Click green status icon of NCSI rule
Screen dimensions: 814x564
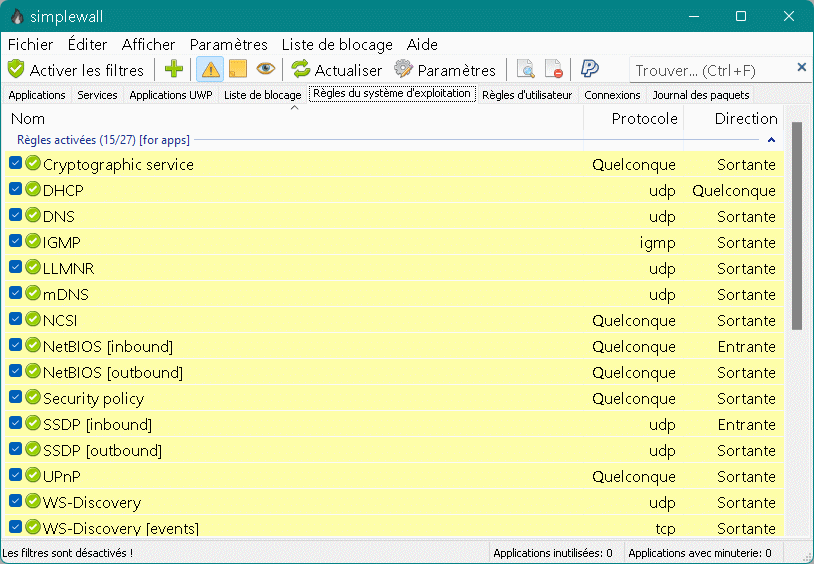tap(33, 319)
